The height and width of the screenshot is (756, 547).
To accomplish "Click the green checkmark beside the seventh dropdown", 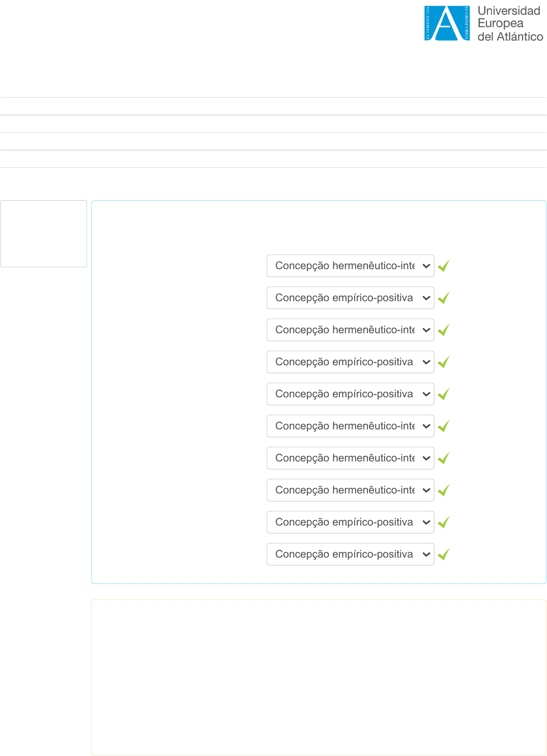I will click(443, 458).
